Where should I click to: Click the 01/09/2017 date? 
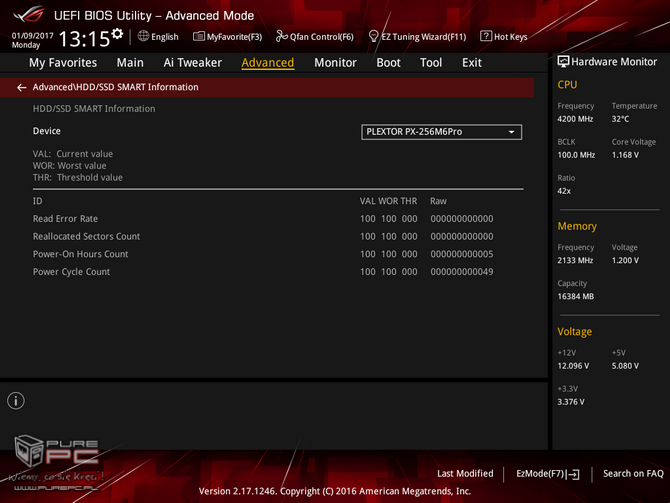tap(32, 36)
